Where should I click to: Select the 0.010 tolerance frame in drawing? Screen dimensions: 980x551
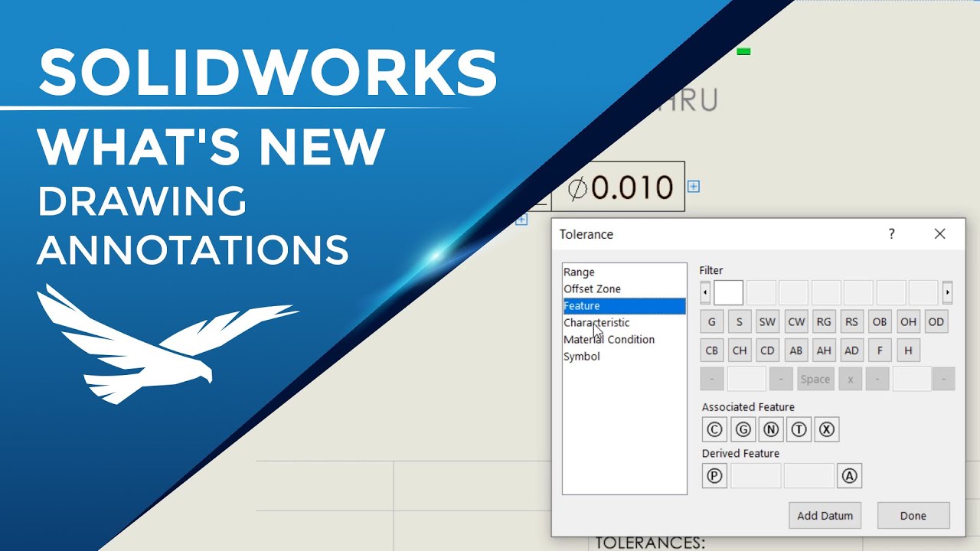pyautogui.click(x=618, y=187)
